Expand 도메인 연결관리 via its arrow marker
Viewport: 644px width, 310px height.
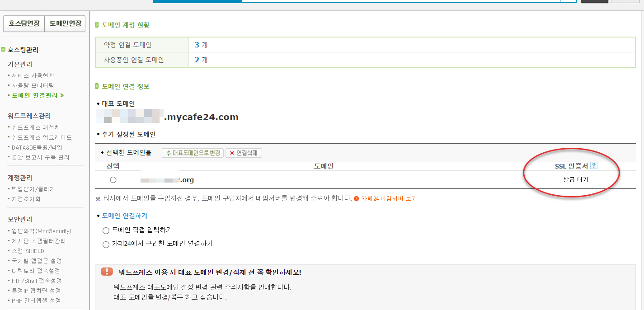pyautogui.click(x=61, y=95)
